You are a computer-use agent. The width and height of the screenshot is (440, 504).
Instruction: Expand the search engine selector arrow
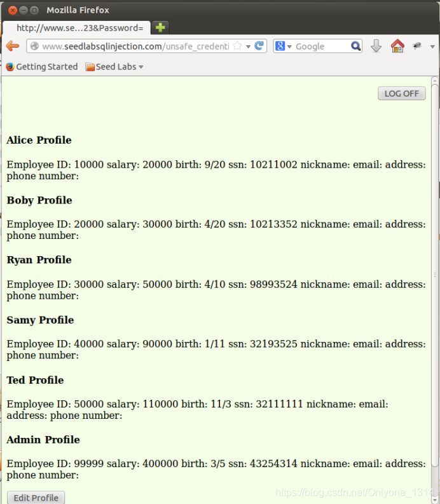pyautogui.click(x=289, y=46)
